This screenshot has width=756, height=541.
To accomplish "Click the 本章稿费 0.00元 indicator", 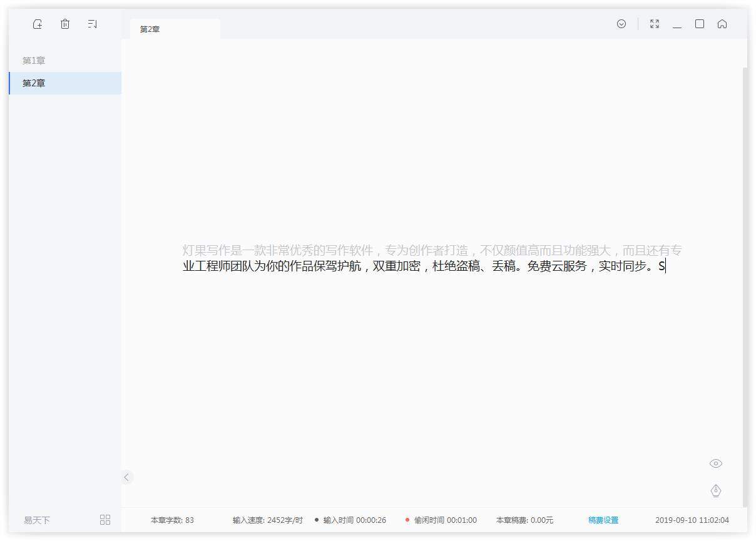I will click(524, 520).
